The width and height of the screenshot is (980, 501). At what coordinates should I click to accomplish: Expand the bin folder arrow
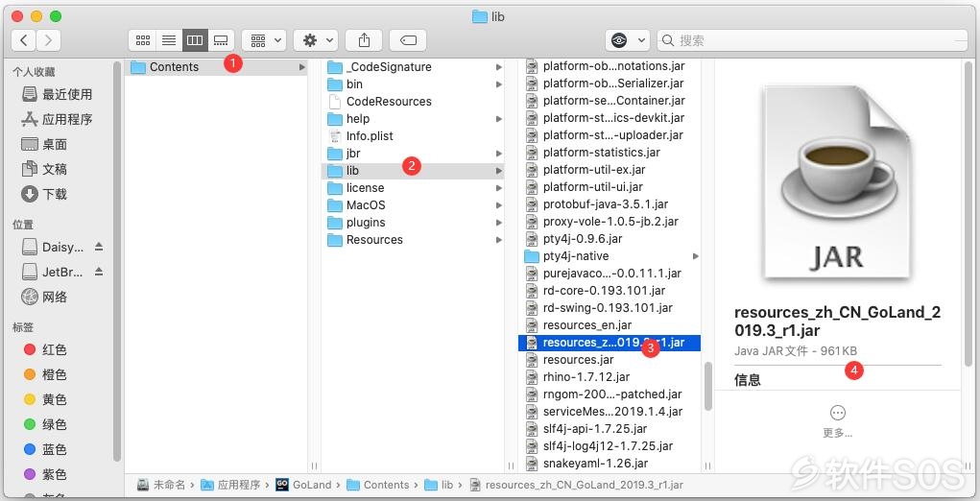tap(499, 84)
